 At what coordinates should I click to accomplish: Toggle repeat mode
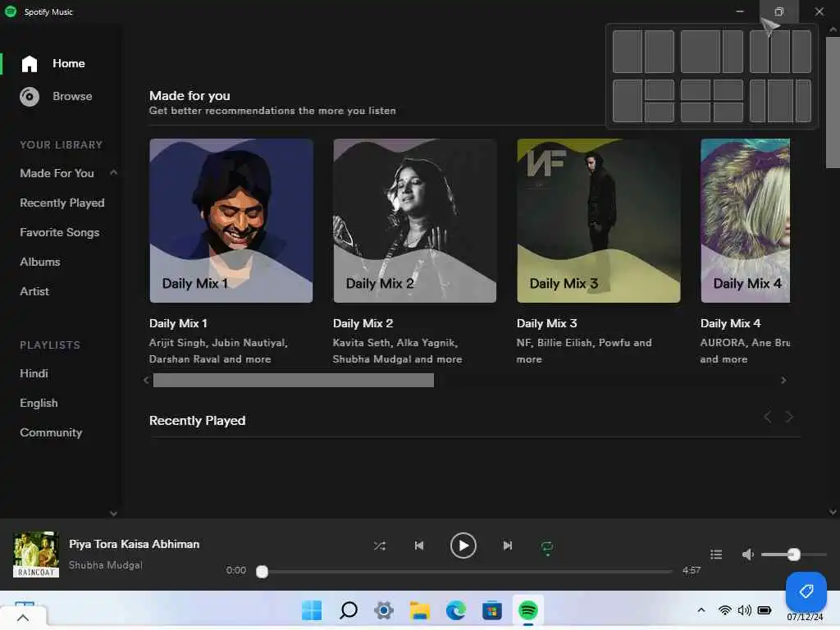(x=547, y=547)
